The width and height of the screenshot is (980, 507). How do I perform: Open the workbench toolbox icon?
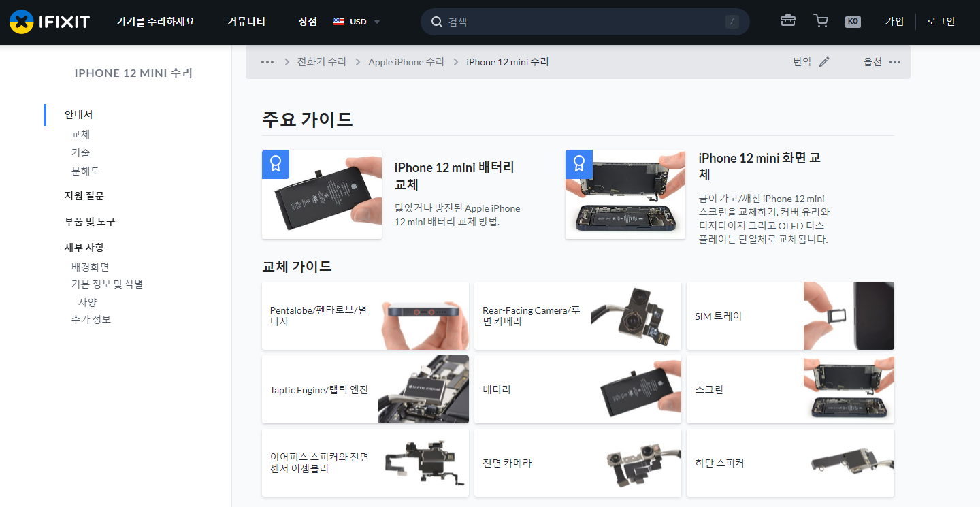coord(788,21)
